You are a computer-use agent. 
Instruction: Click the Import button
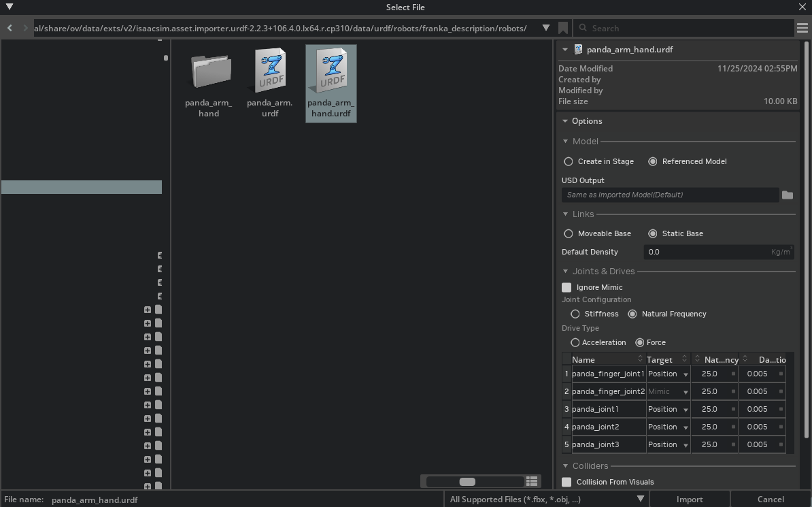(x=690, y=499)
